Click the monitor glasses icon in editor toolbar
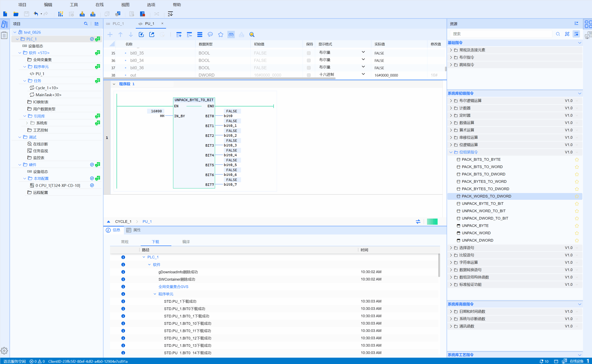The width and height of the screenshot is (592, 364). (x=231, y=35)
